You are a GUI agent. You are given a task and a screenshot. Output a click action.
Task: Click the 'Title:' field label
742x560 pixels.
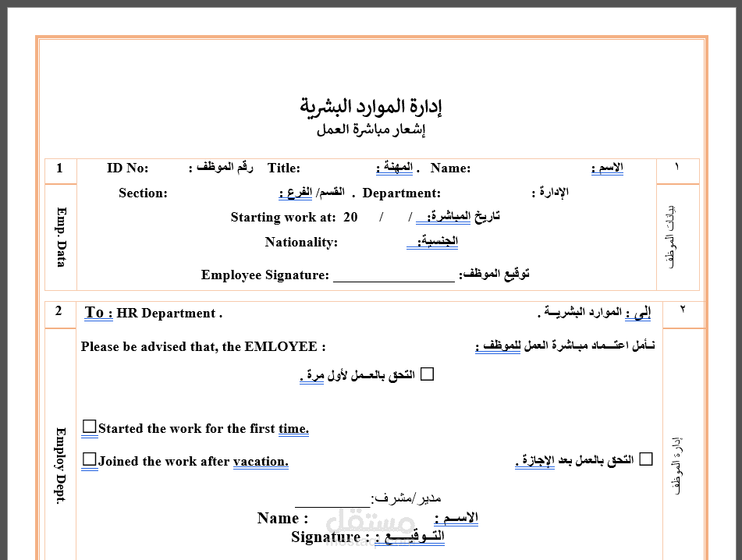point(283,168)
